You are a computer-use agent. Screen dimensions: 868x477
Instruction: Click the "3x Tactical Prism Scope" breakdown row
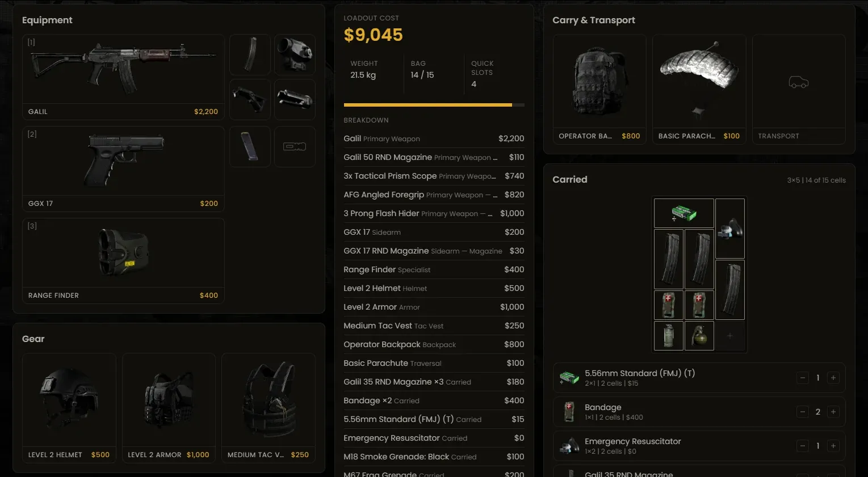[434, 176]
